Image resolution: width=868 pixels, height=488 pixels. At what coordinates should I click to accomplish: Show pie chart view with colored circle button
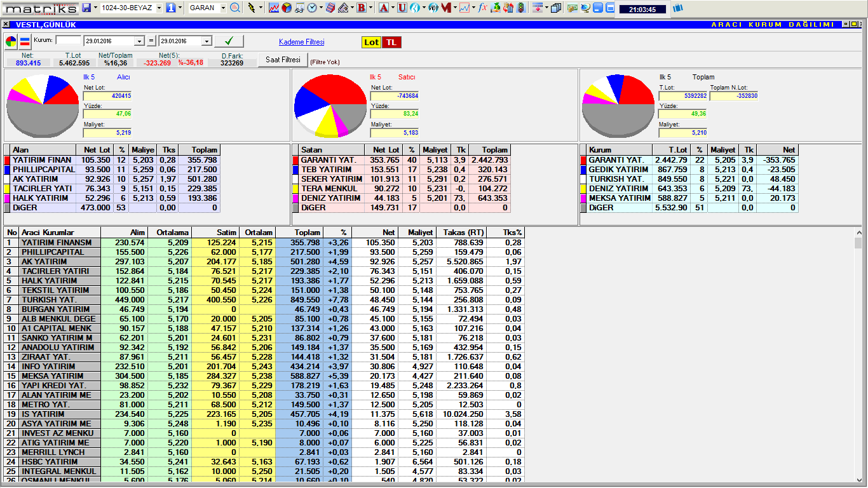pyautogui.click(x=11, y=42)
